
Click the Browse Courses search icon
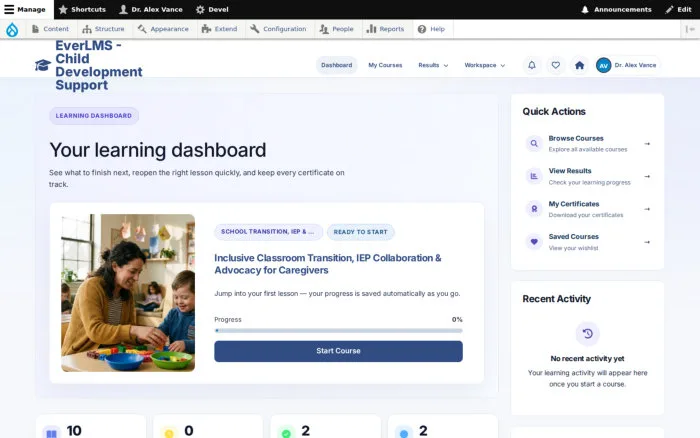tap(534, 144)
